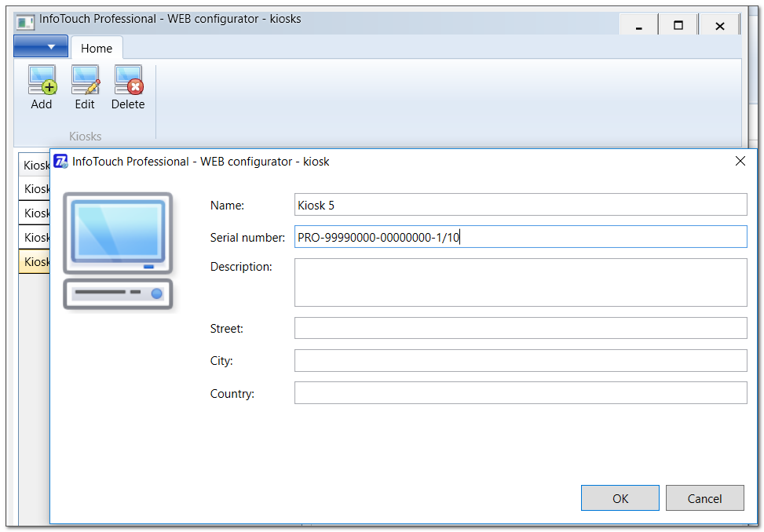The width and height of the screenshot is (764, 532).
Task: Click the Add kiosk icon
Action: point(42,80)
